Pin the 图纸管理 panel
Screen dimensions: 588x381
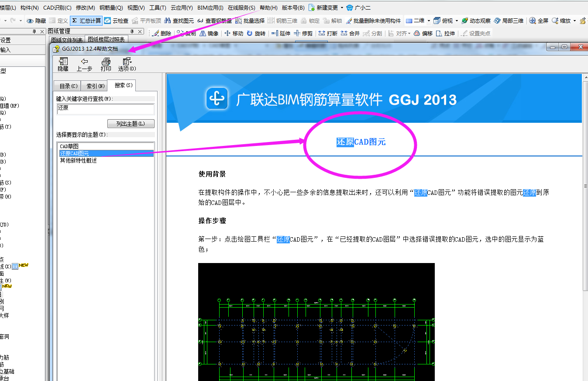pos(133,31)
